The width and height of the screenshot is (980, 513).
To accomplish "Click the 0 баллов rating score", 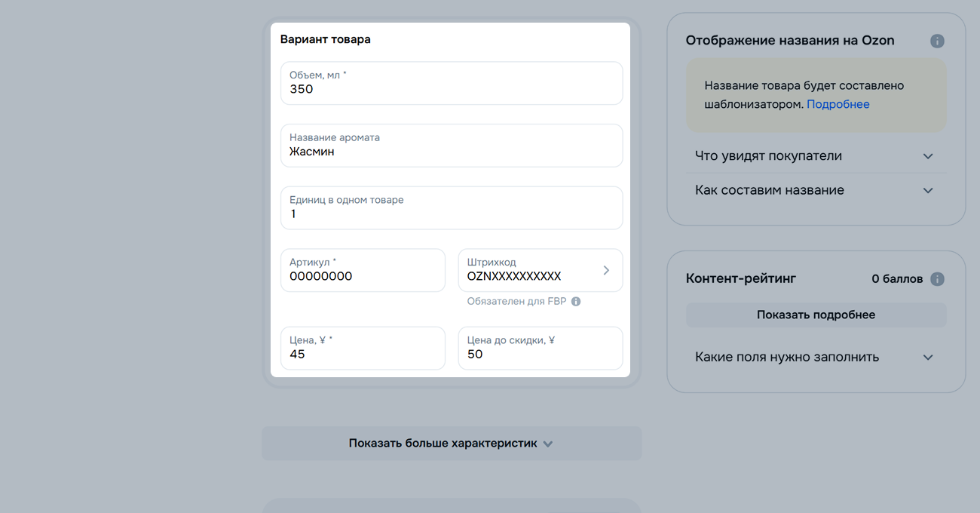I will point(897,279).
